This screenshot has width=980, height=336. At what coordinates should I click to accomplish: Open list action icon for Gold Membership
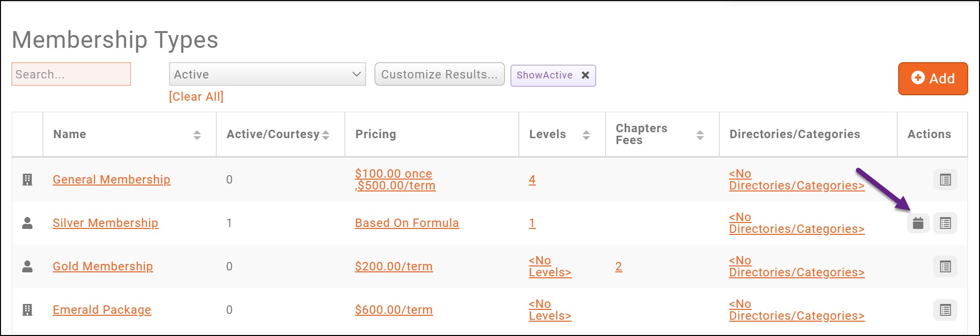945,266
